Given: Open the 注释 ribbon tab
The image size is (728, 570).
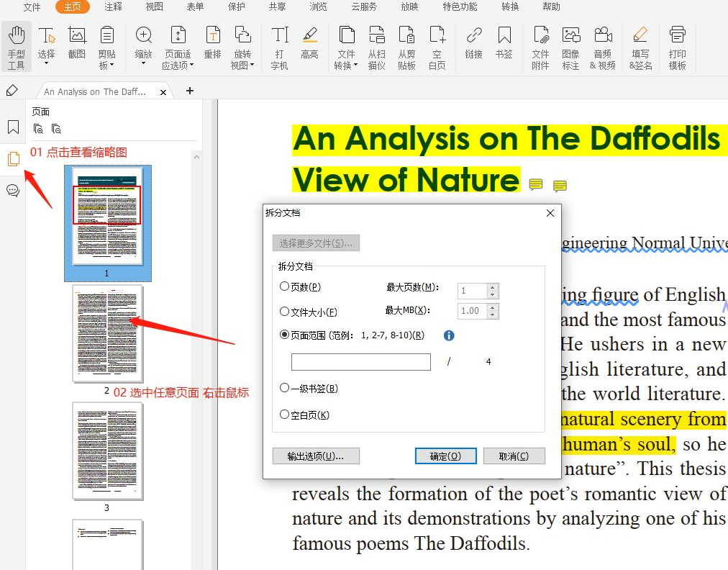Looking at the screenshot, I should [x=113, y=7].
